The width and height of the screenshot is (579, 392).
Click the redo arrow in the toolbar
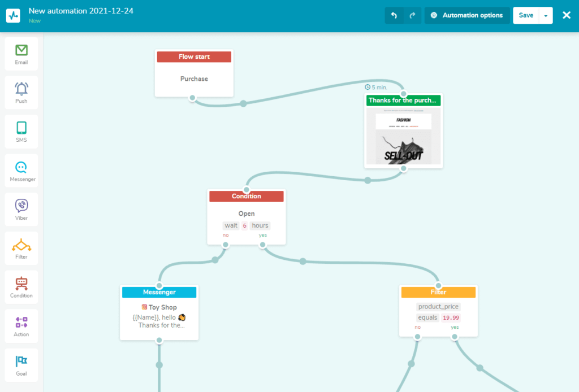(412, 15)
